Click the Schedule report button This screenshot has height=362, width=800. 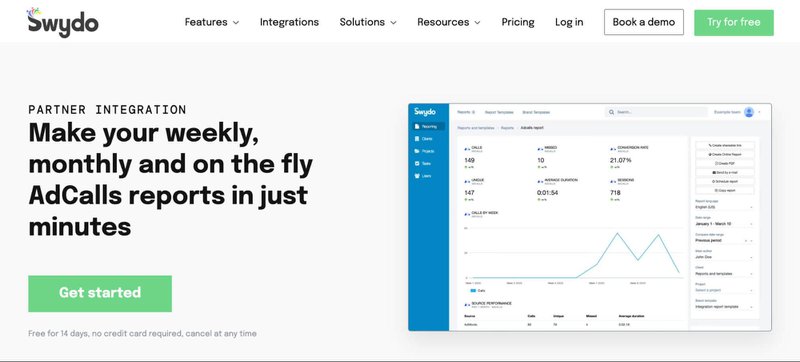click(725, 182)
